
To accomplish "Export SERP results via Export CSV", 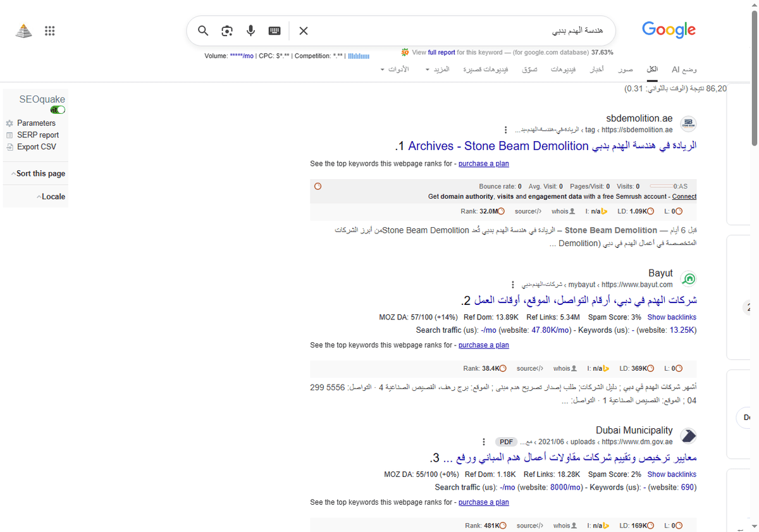I will tap(34, 146).
